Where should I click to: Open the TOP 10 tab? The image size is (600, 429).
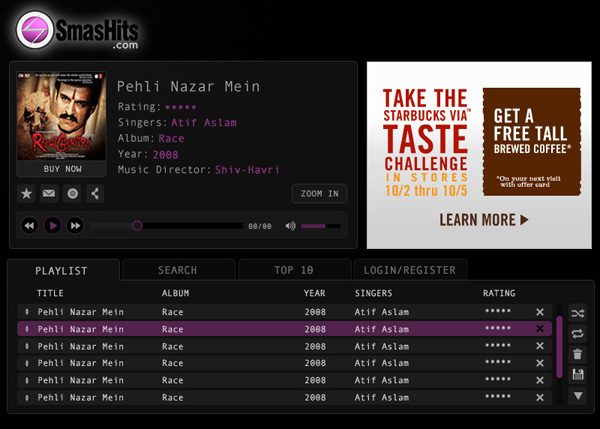click(294, 270)
